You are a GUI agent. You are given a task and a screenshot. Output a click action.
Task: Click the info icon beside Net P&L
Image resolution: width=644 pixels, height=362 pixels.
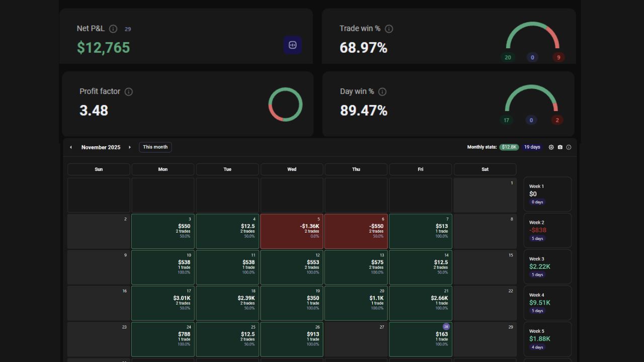(x=113, y=29)
